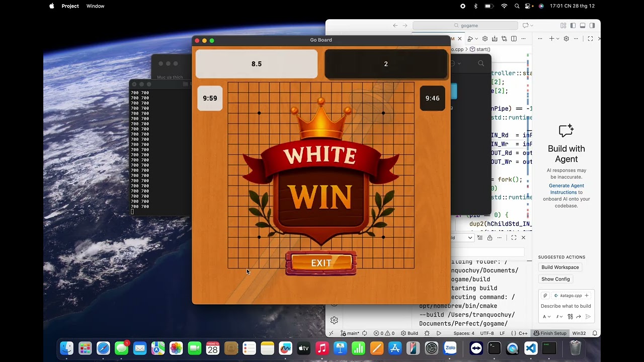Open the Project menu in the menu bar
The height and width of the screenshot is (362, 644).
coord(70,6)
